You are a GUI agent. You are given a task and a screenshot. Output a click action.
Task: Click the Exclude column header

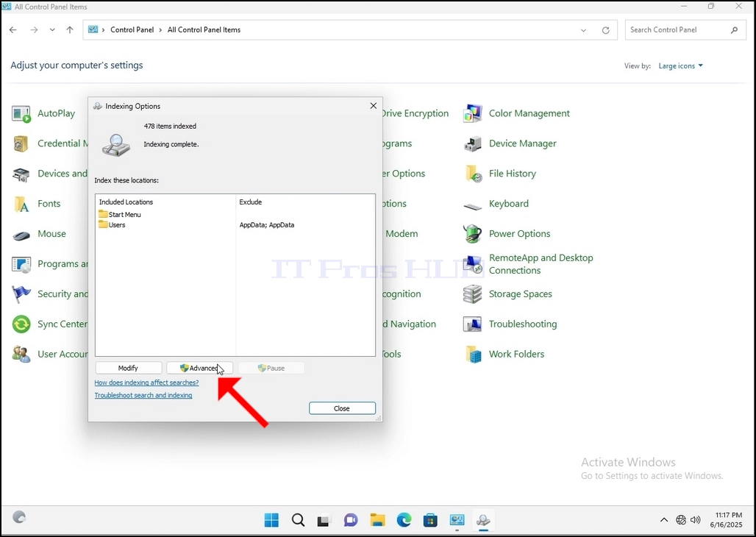[x=251, y=202]
